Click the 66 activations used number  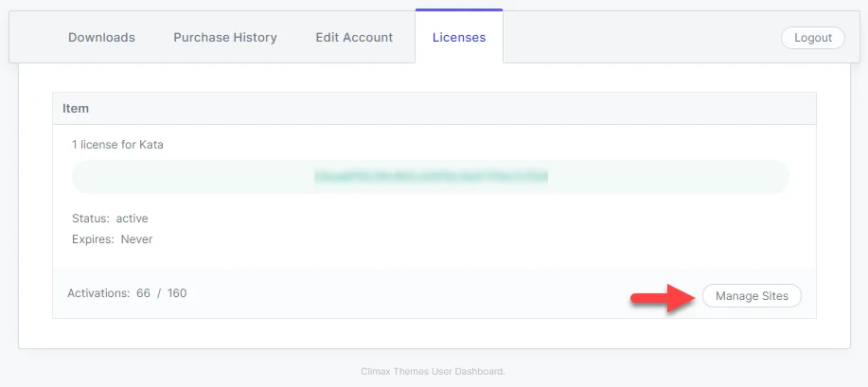point(143,293)
